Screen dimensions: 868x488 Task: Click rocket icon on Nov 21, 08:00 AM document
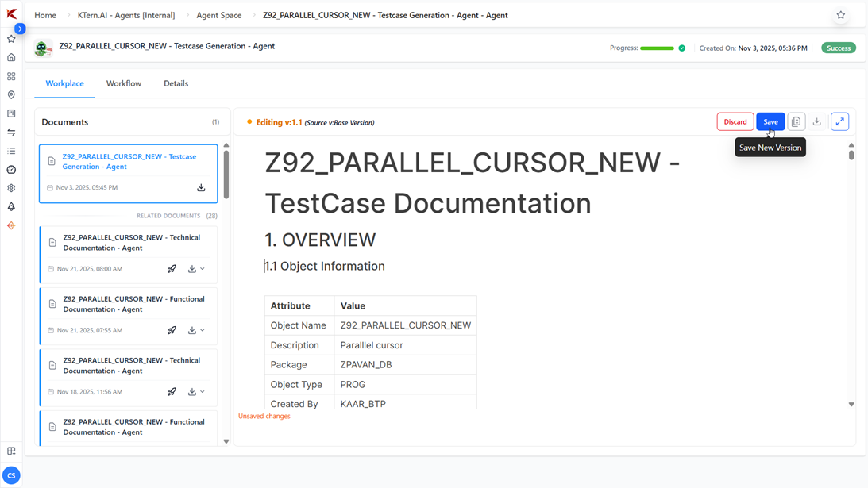tap(172, 269)
